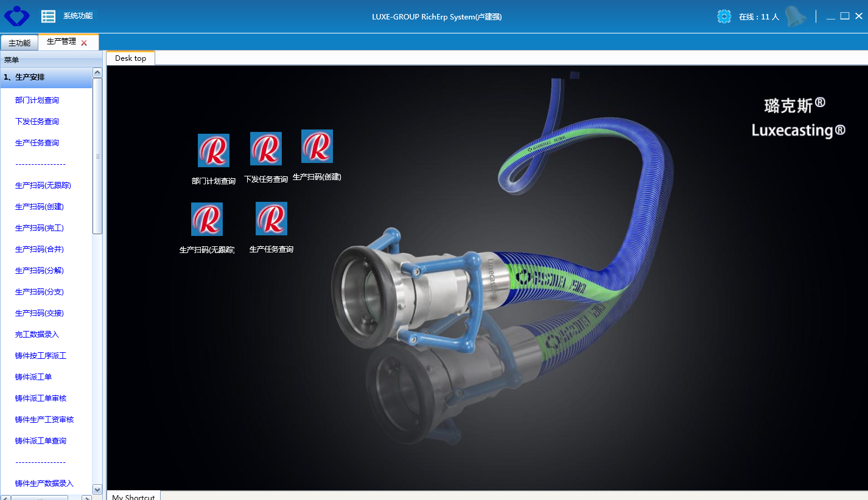The width and height of the screenshot is (868, 500).
Task: Click the sidebar scroll up arrow
Action: click(97, 72)
